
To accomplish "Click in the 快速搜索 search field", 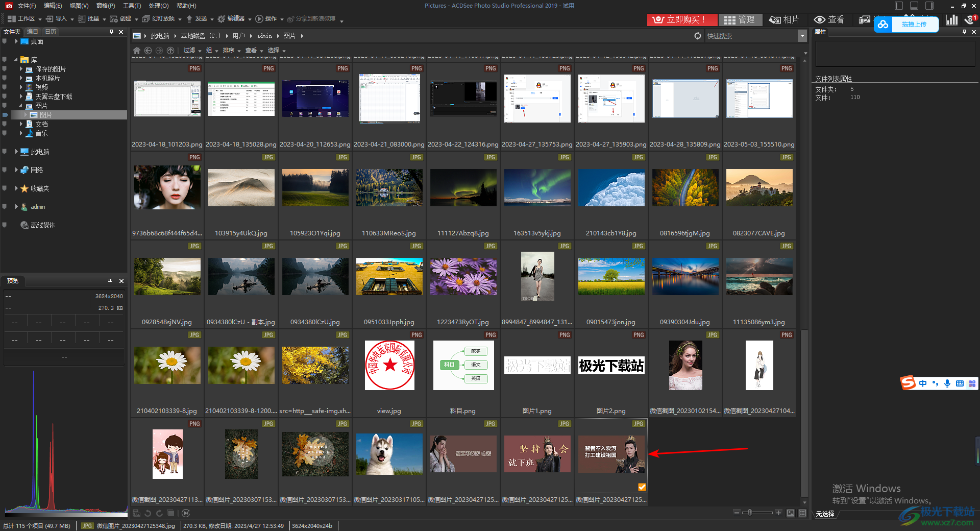I will 750,36.
